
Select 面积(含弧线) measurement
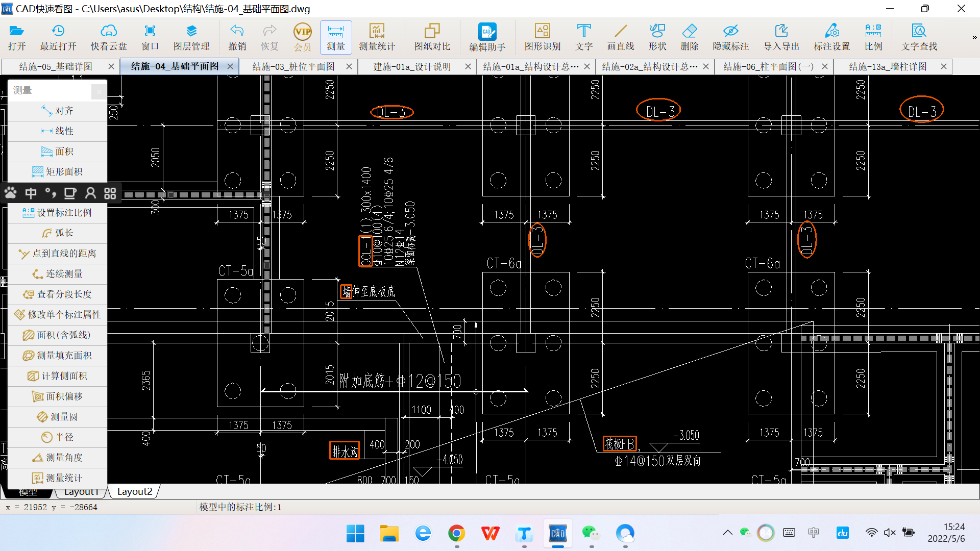57,335
